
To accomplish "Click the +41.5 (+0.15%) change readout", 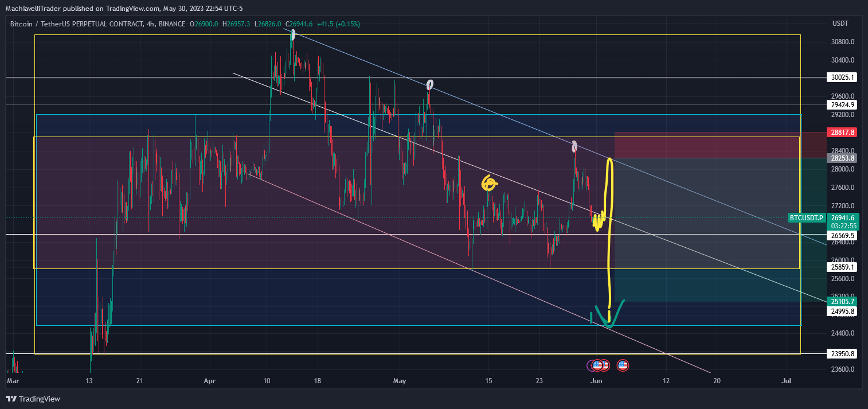I will click(x=338, y=24).
